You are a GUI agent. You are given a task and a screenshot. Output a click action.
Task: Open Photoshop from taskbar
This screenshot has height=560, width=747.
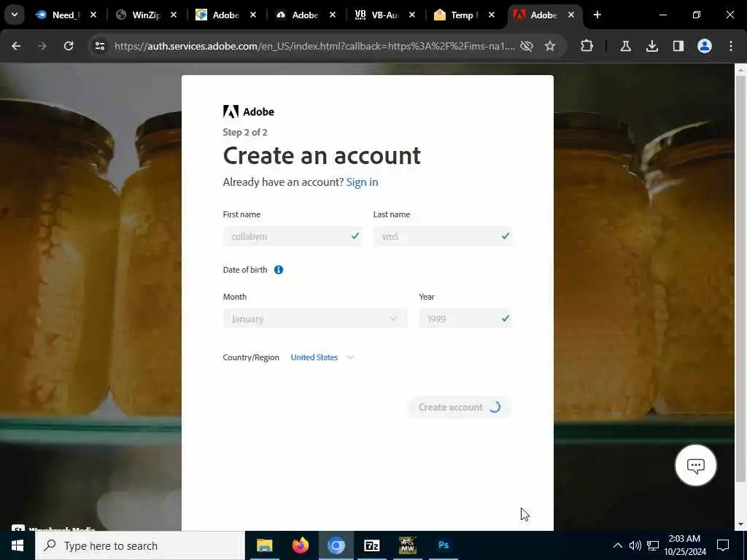pos(444,545)
